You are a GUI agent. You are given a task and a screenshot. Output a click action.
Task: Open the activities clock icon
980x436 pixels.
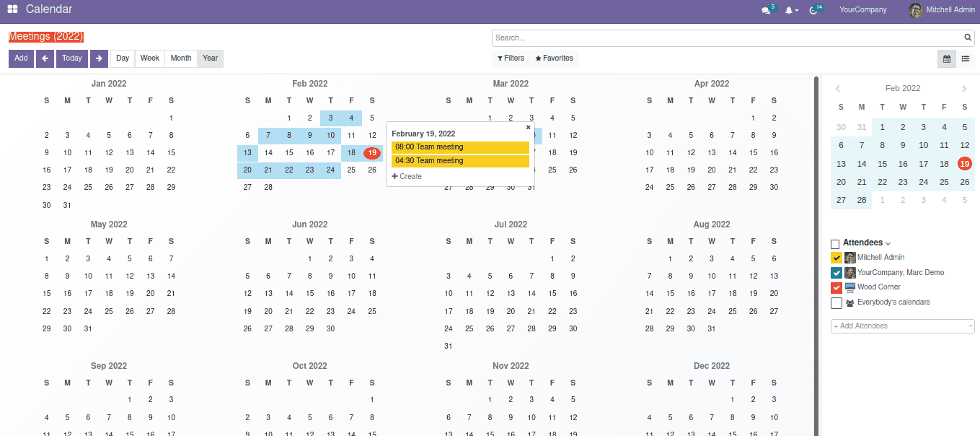point(813,10)
